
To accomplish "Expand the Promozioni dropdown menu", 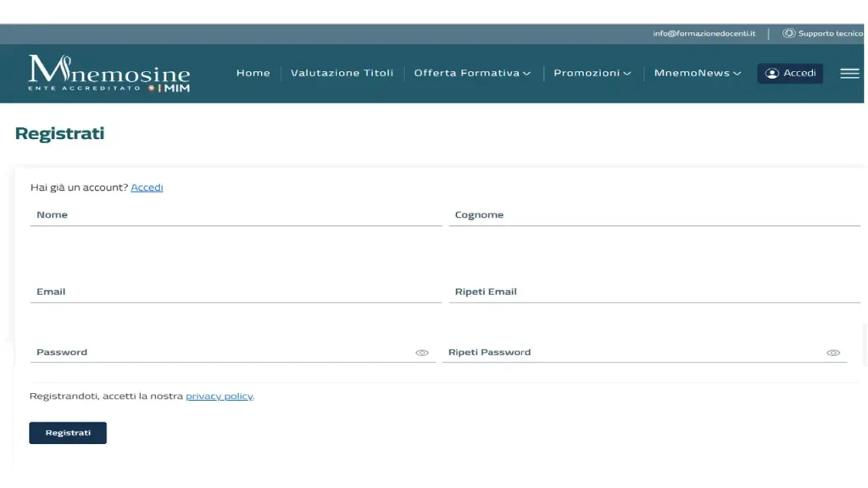I will 593,73.
